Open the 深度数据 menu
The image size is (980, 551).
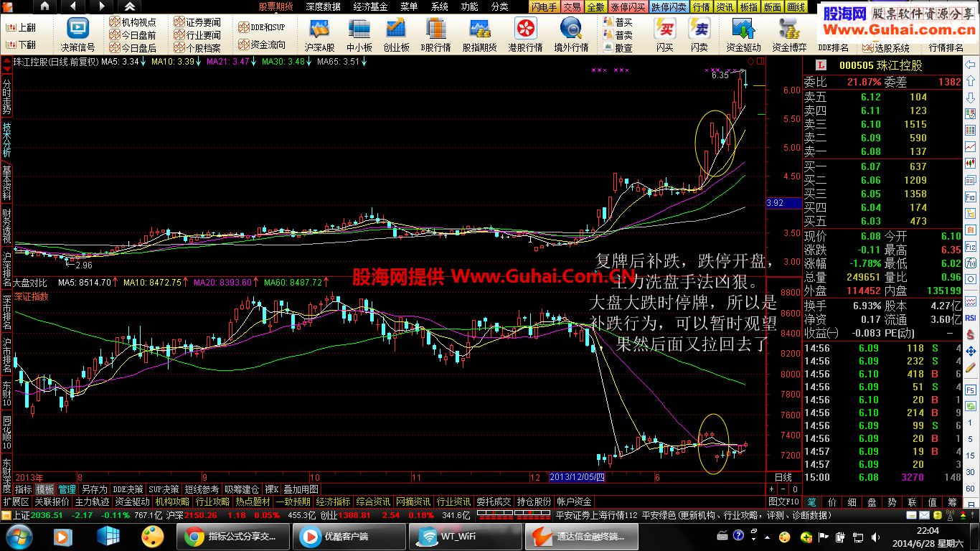323,6
